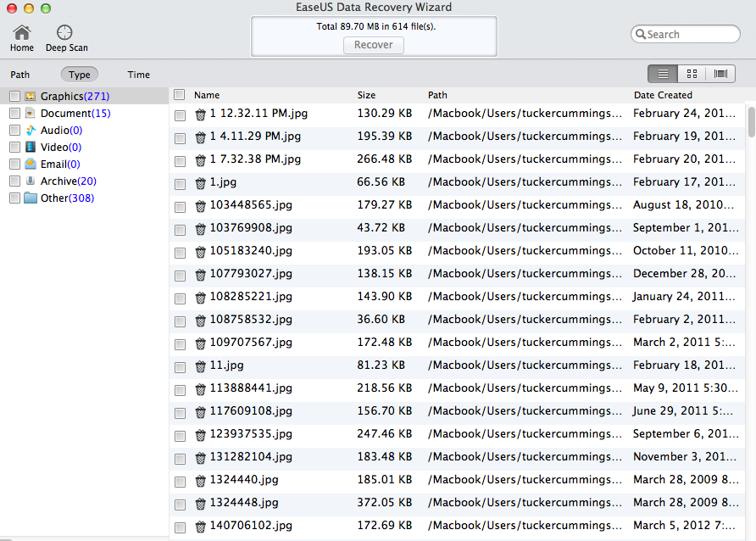Select the Email(0) category

coord(60,164)
